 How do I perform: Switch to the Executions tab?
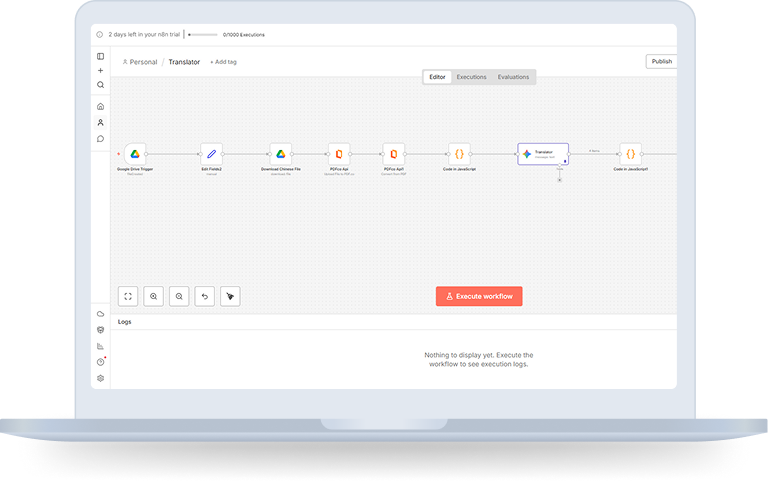pos(471,77)
